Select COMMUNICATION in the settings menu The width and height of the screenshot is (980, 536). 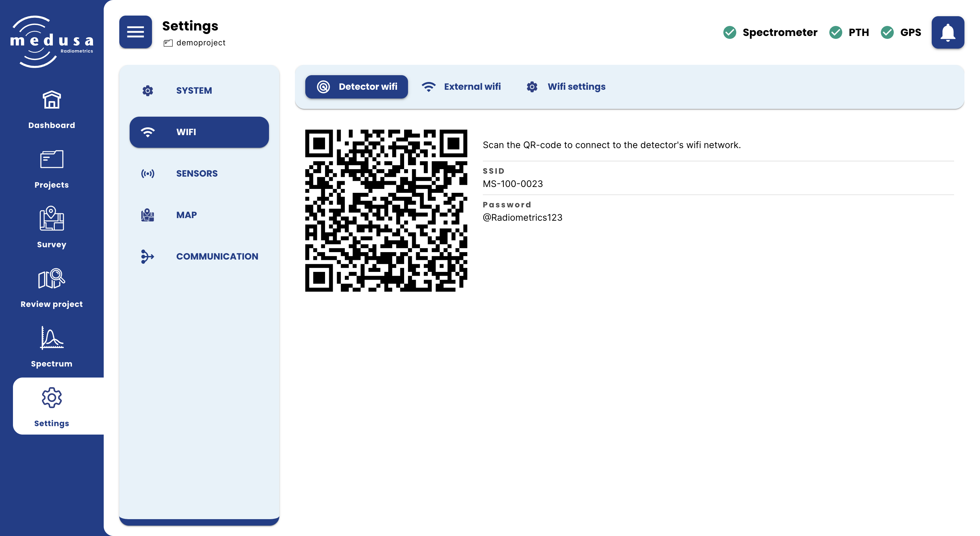point(199,256)
